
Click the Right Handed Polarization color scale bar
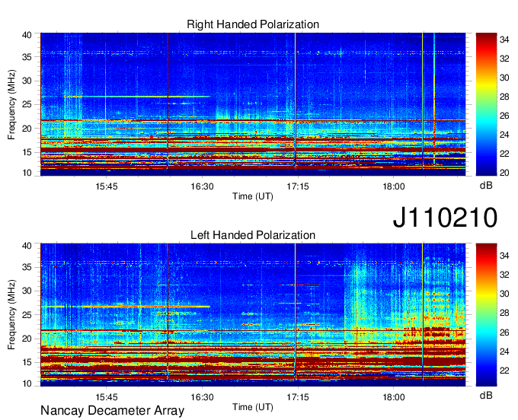[x=486, y=104]
